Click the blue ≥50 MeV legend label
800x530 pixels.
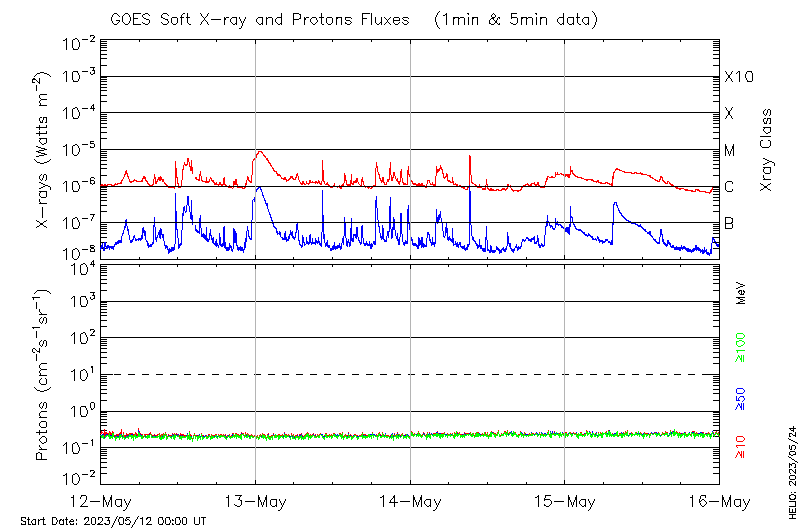(741, 399)
